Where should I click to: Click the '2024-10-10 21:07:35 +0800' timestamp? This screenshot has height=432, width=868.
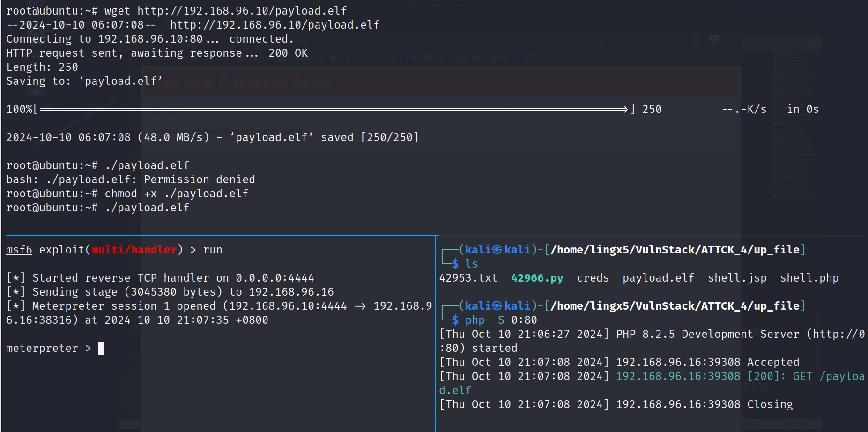click(x=186, y=320)
